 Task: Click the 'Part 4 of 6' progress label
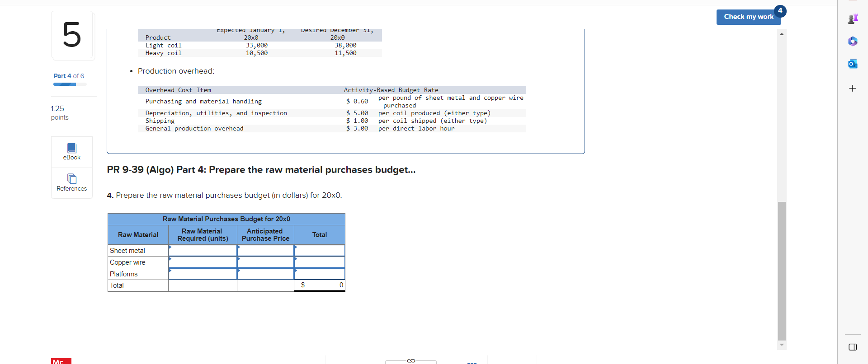(69, 76)
